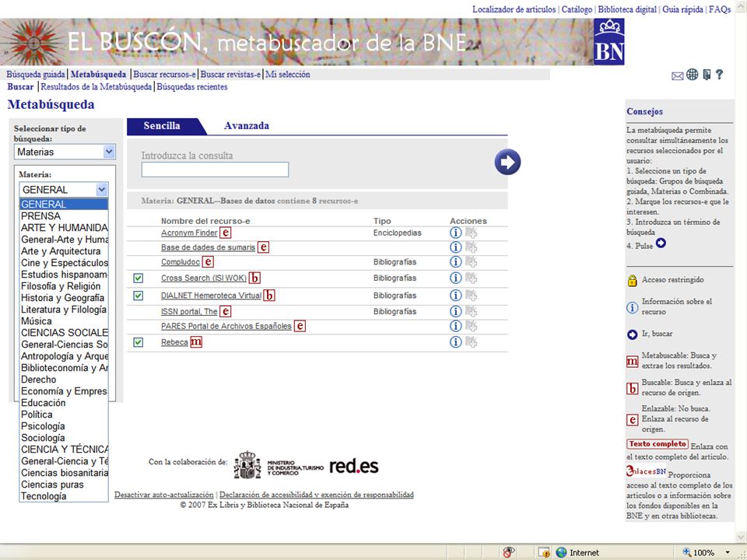747x560 pixels.
Task: Select Psicología in the Materia list
Action: point(64,426)
